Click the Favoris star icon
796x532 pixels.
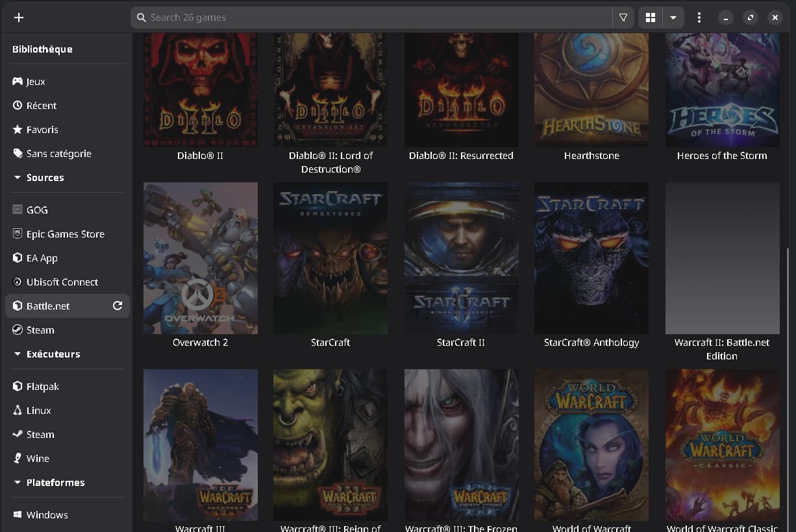18,130
